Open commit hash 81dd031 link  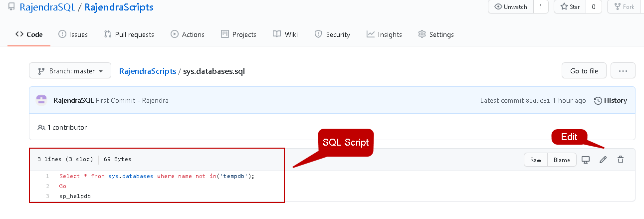coord(538,101)
